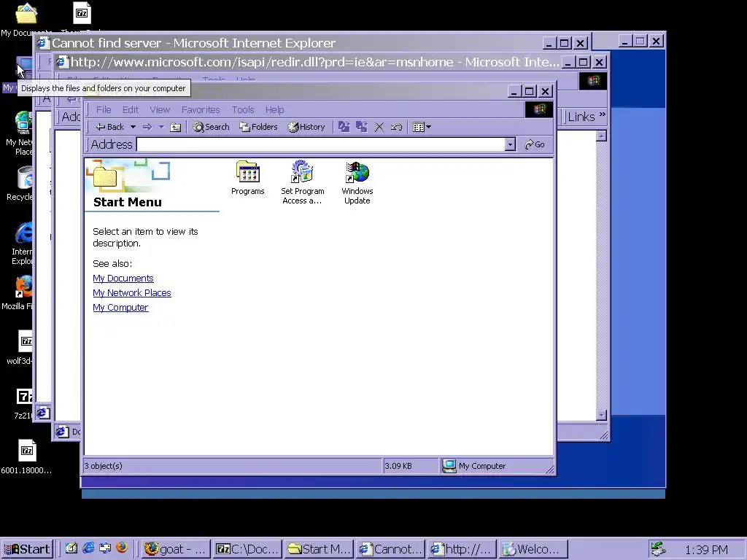Click the 3.09 KB status text

click(398, 466)
